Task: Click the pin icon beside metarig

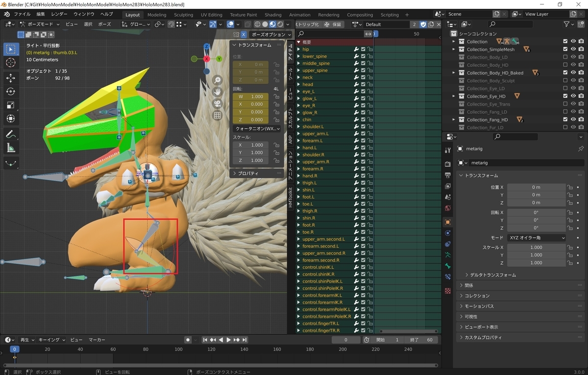Action: 581,149
